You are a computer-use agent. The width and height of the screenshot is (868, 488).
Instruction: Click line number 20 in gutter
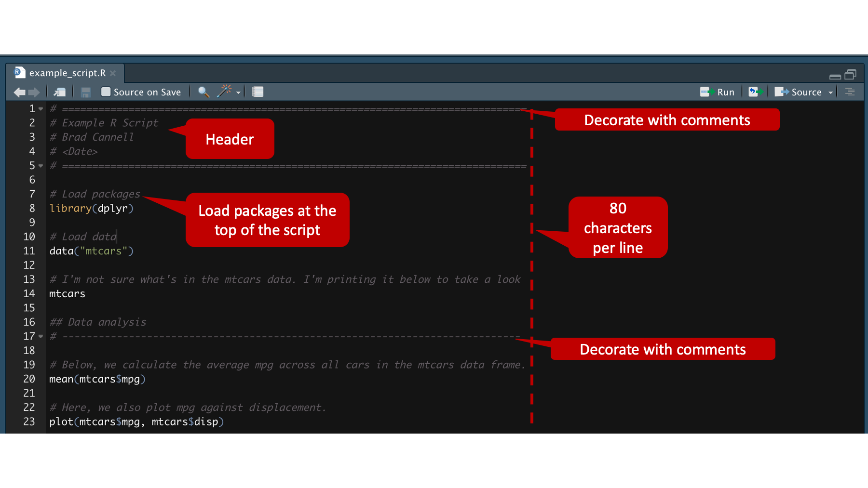pyautogui.click(x=29, y=379)
